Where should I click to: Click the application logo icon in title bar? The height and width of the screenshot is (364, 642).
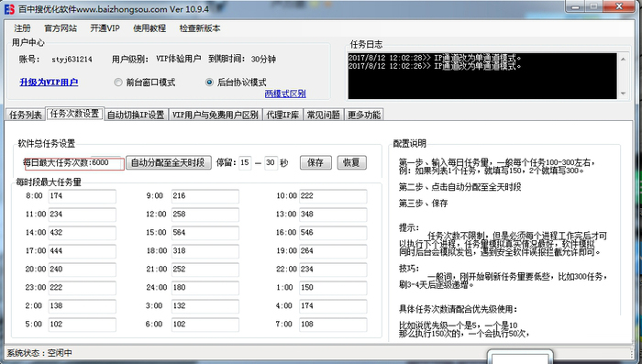point(9,9)
